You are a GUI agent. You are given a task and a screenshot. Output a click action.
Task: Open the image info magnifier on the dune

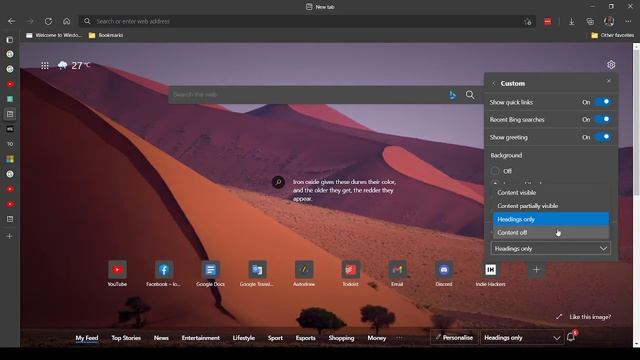pos(278,182)
